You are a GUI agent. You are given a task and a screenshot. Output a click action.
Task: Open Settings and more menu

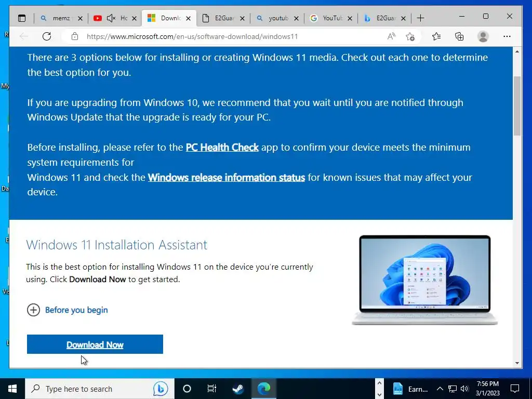(507, 36)
